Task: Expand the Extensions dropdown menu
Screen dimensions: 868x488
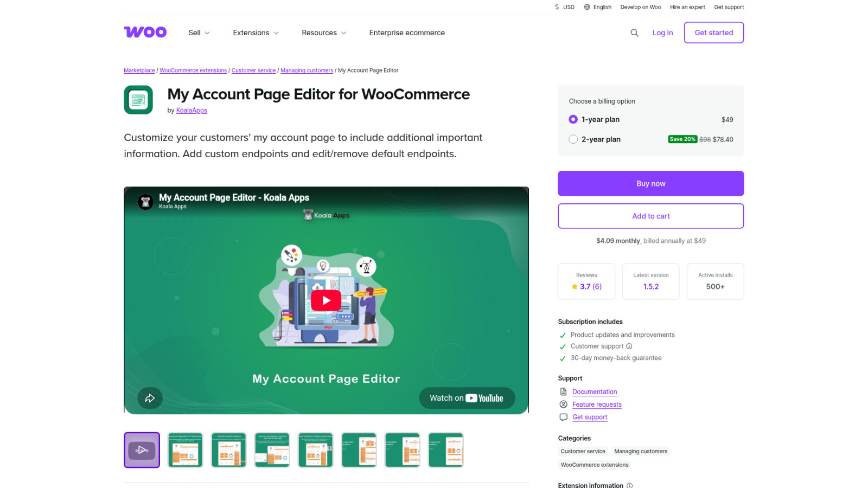Action: coord(256,33)
